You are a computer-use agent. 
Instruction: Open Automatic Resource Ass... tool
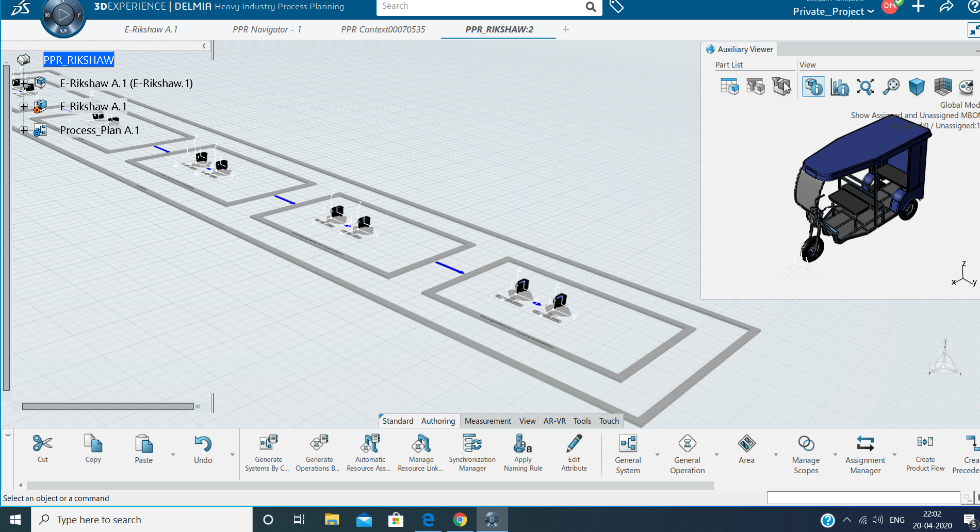370,443
